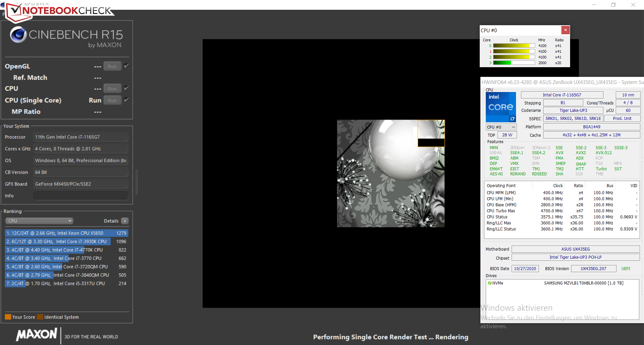Click the Details arrow button in Ranking
The height and width of the screenshot is (345, 644).
(125, 221)
